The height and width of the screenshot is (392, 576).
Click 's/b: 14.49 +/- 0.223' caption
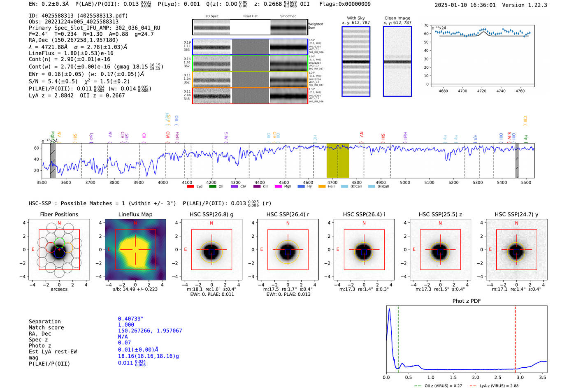(135, 289)
